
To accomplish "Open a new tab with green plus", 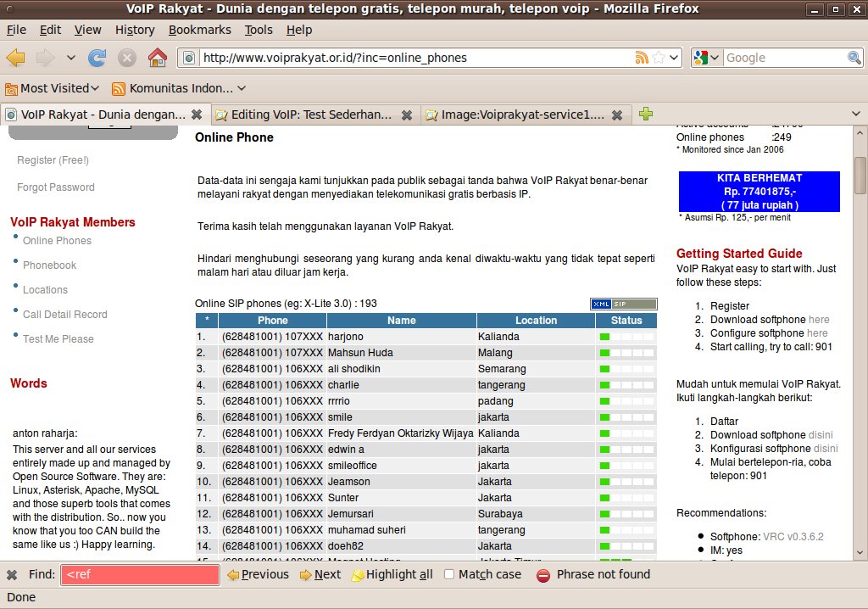I will (x=646, y=115).
